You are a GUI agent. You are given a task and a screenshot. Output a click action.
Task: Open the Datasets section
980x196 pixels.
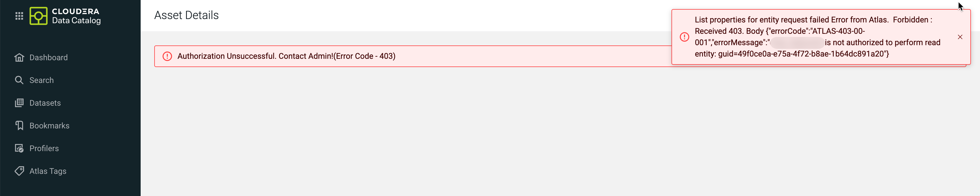(45, 103)
